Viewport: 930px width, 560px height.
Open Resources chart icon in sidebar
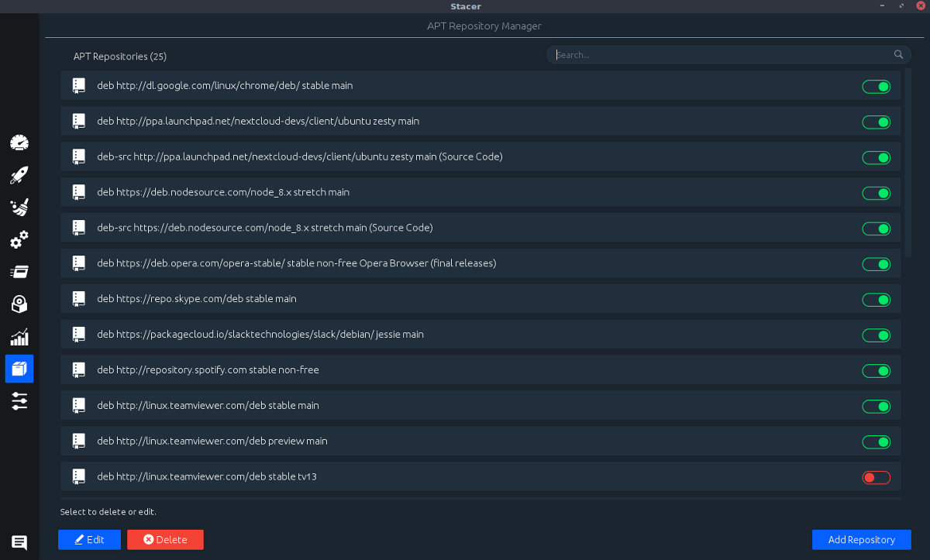(19, 337)
